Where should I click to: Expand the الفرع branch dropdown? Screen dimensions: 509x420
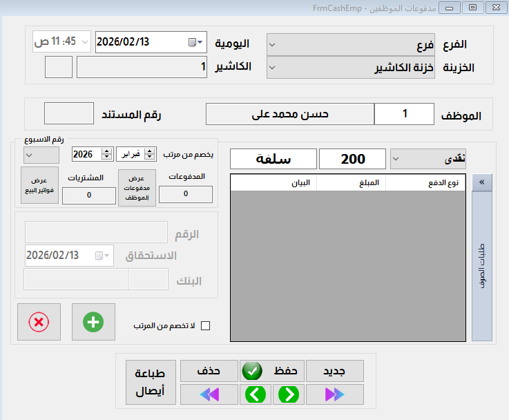pyautogui.click(x=272, y=45)
